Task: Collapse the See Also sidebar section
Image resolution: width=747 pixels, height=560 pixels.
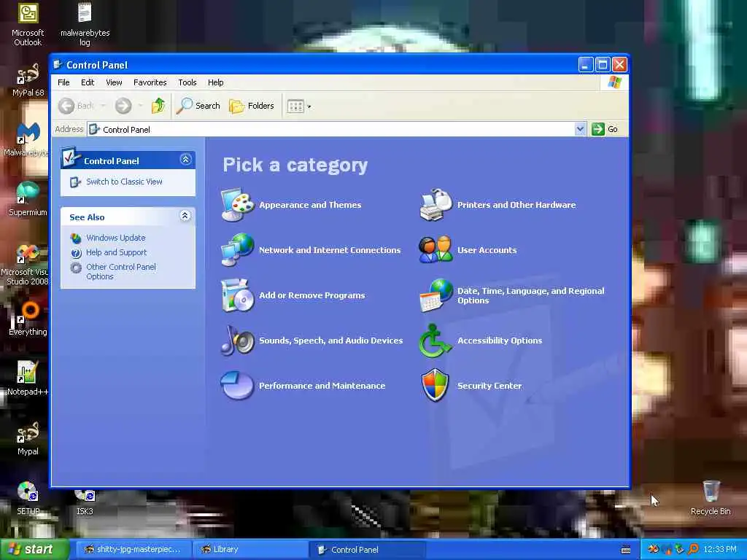Action: pos(185,216)
